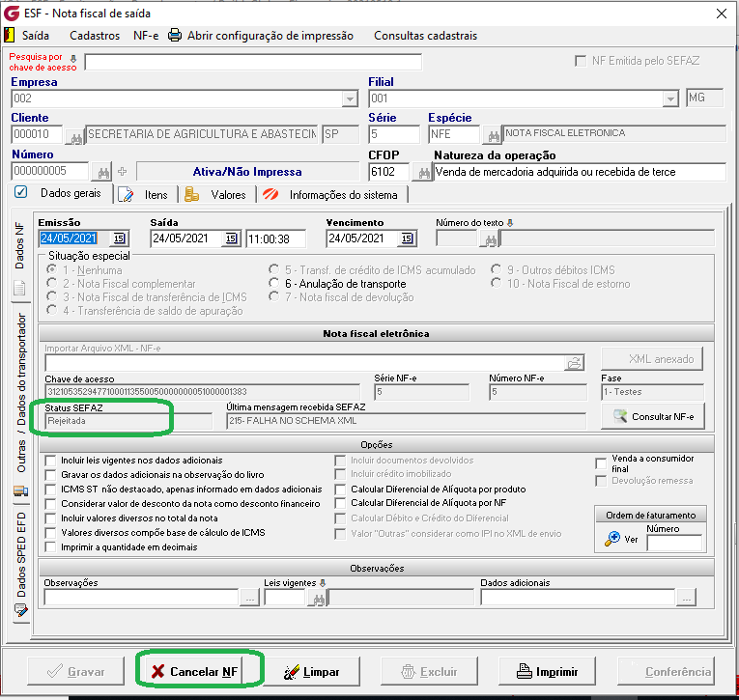Click the Imprimir button
The height and width of the screenshot is (700, 739).
click(x=547, y=671)
